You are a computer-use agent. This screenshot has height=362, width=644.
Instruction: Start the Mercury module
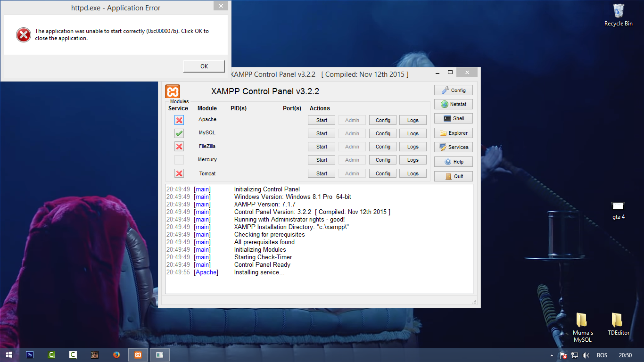[x=322, y=160]
